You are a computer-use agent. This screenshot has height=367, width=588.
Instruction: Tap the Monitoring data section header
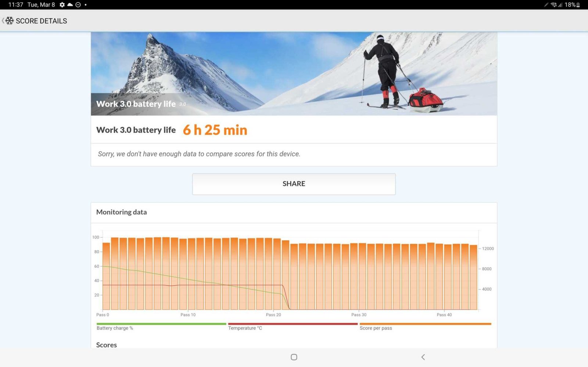tap(121, 212)
